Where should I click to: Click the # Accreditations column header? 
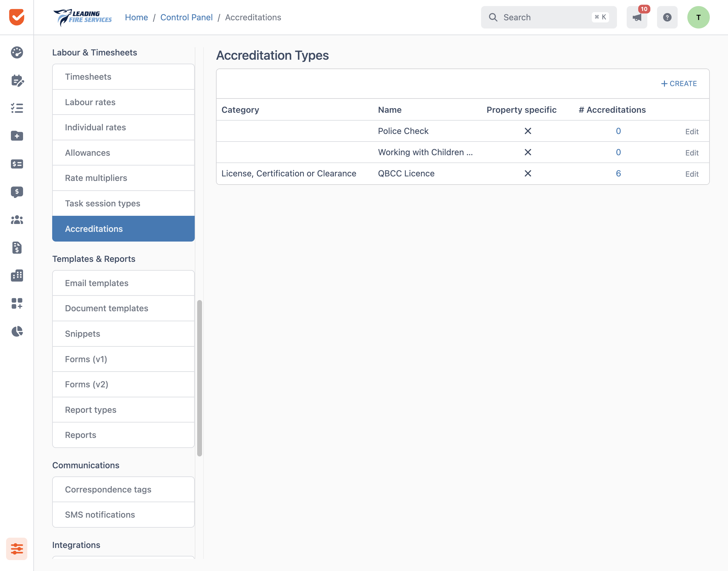pyautogui.click(x=612, y=110)
